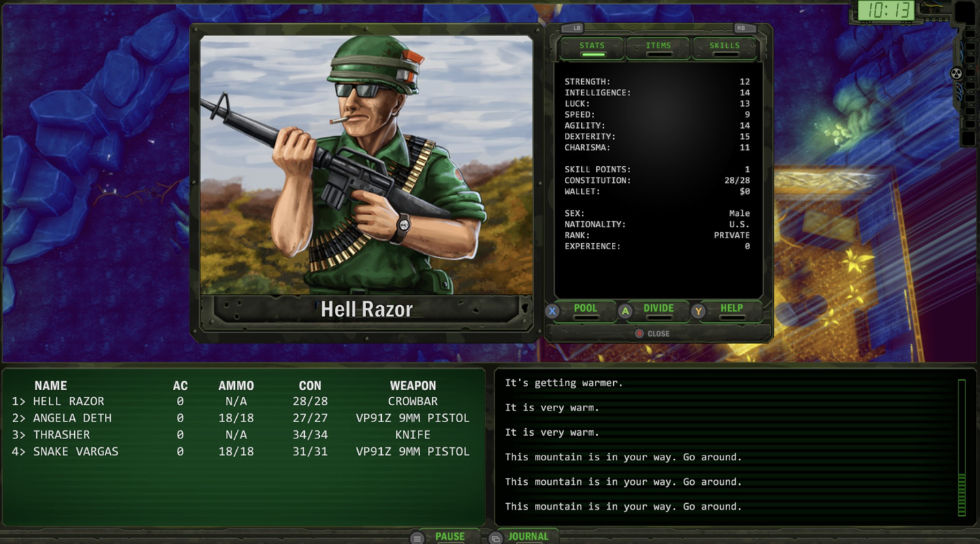Open Help for the character panel
This screenshot has height=544, width=980.
tap(732, 308)
